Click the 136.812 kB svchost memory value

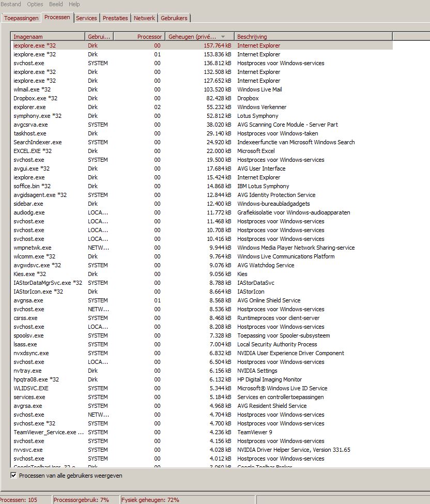pyautogui.click(x=217, y=63)
